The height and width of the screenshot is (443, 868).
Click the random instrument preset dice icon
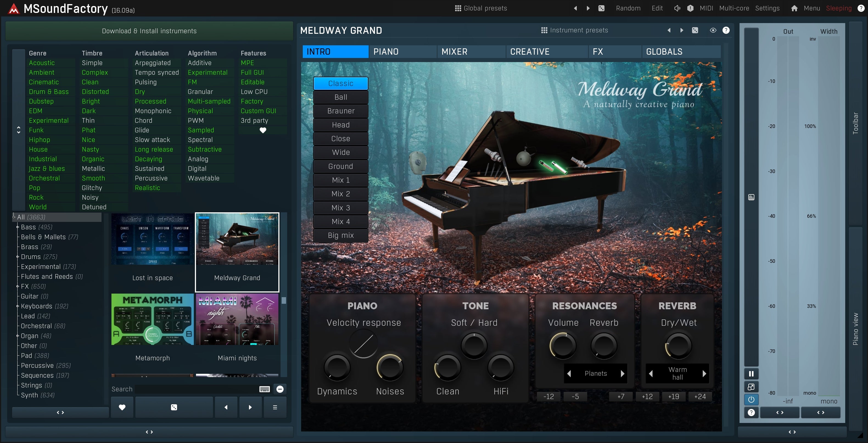click(695, 30)
